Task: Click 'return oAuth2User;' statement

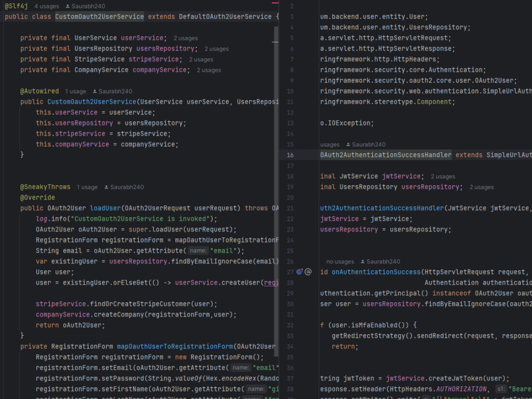Action: pyautogui.click(x=70, y=325)
